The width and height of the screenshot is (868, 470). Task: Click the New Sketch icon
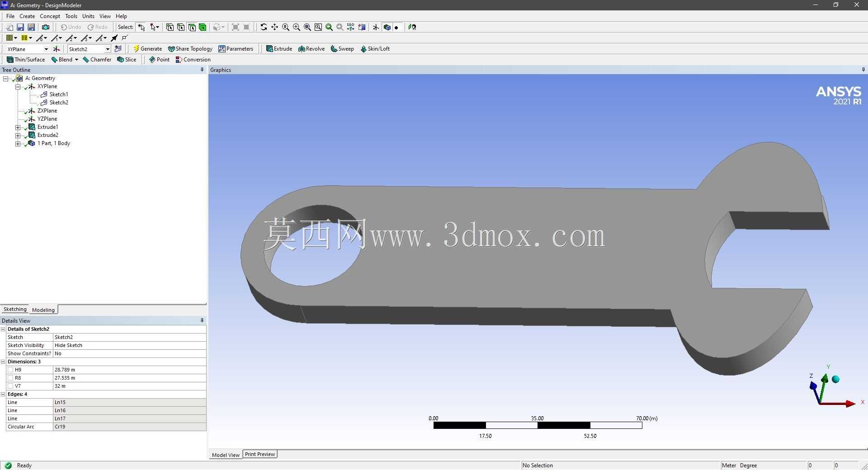click(x=118, y=49)
